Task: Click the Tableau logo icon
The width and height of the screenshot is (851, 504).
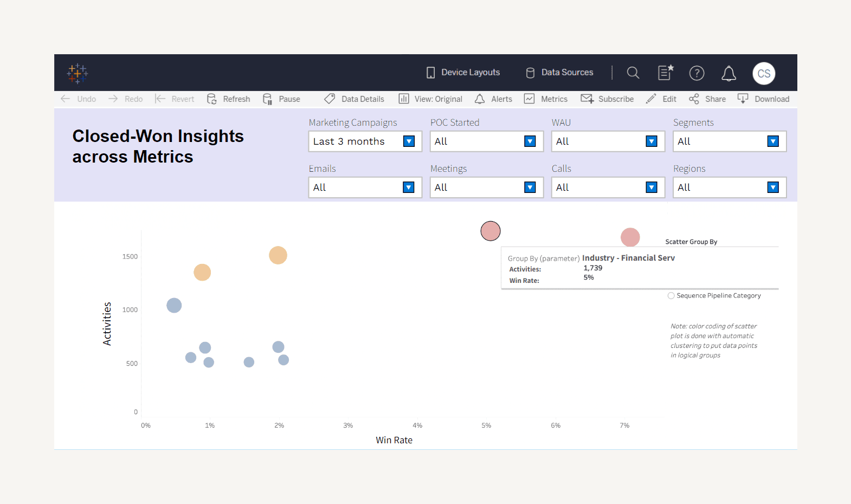Action: 78,73
